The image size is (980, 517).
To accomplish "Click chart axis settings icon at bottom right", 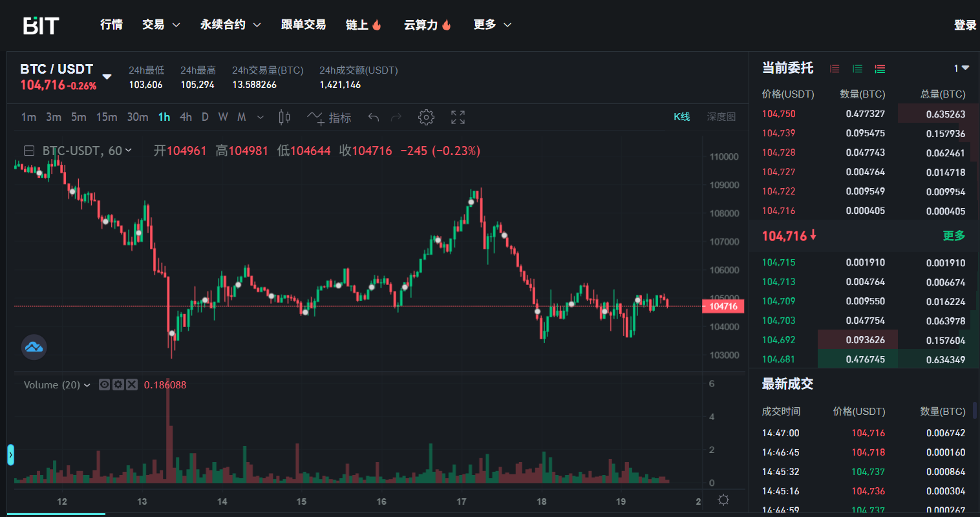I will pos(723,500).
